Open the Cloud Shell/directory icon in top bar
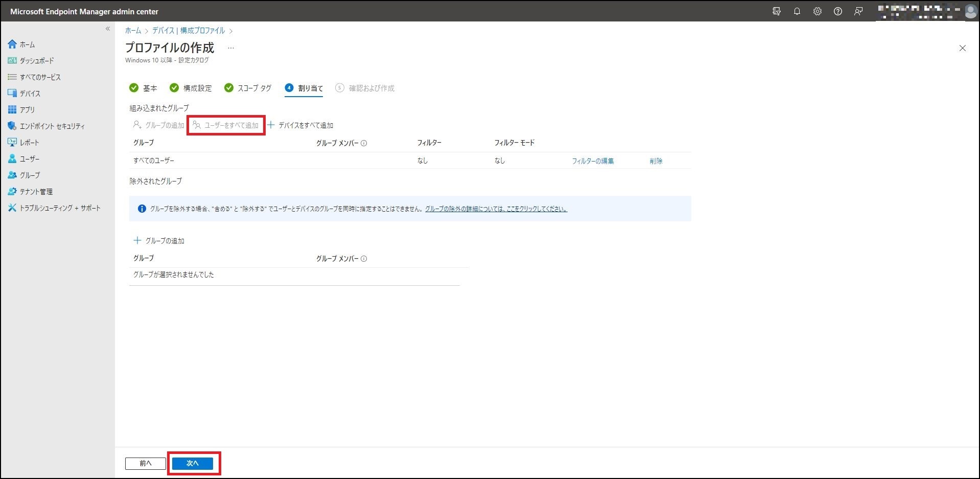The image size is (980, 479). click(777, 11)
